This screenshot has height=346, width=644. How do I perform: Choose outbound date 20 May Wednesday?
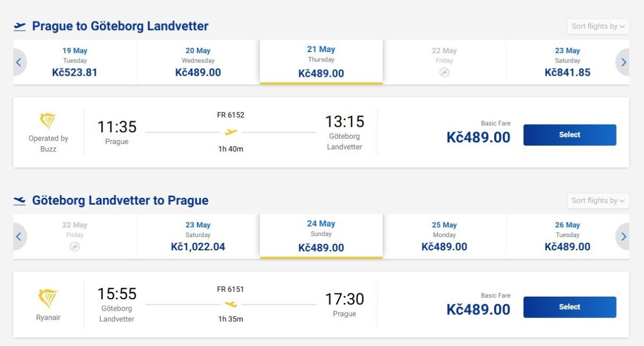pos(198,62)
